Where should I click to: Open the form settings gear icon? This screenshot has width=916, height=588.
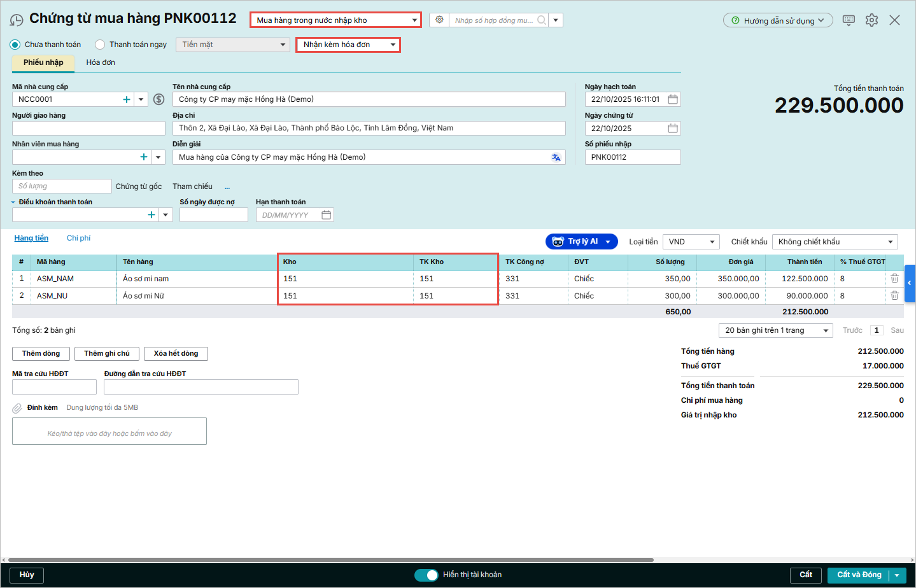tap(871, 20)
